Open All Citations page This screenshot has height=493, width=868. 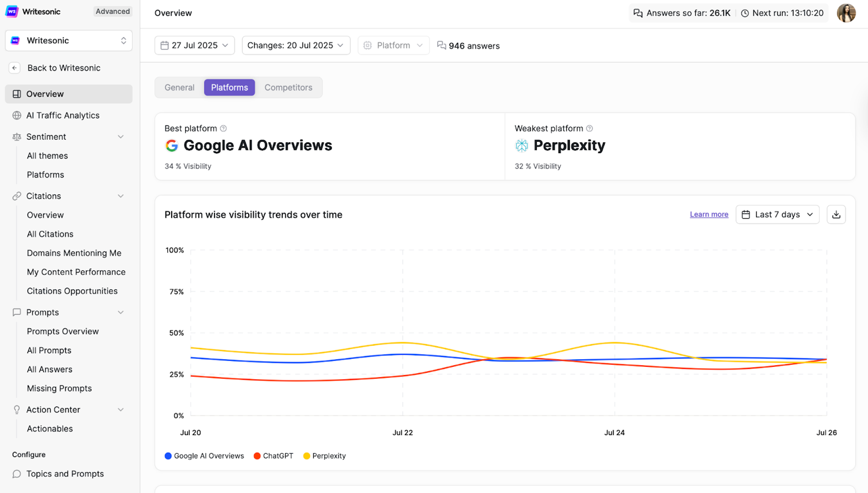(50, 234)
